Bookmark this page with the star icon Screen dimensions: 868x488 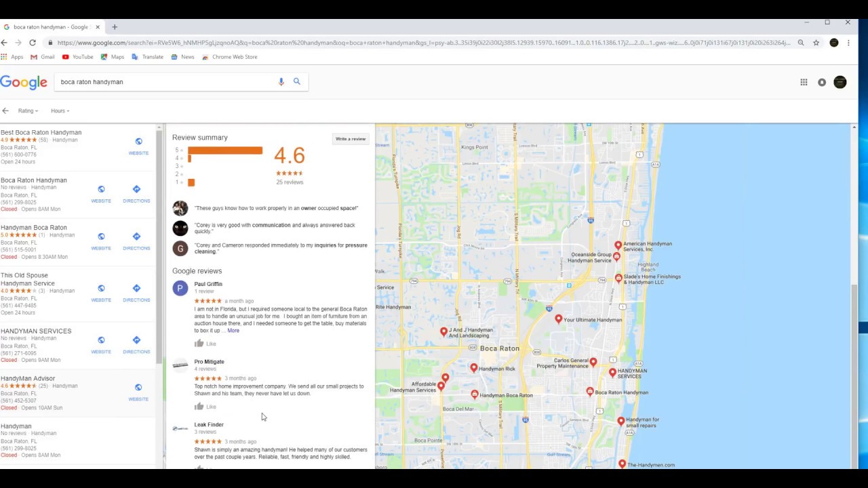[x=816, y=43]
